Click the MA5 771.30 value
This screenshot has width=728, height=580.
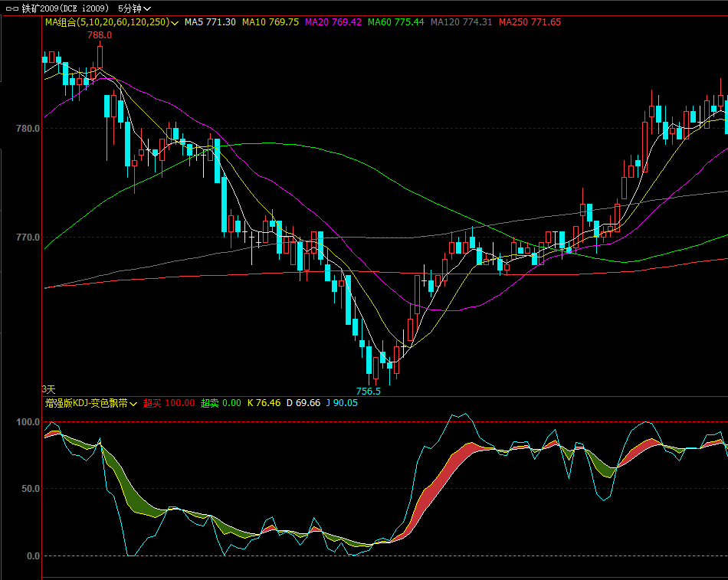tap(210, 21)
